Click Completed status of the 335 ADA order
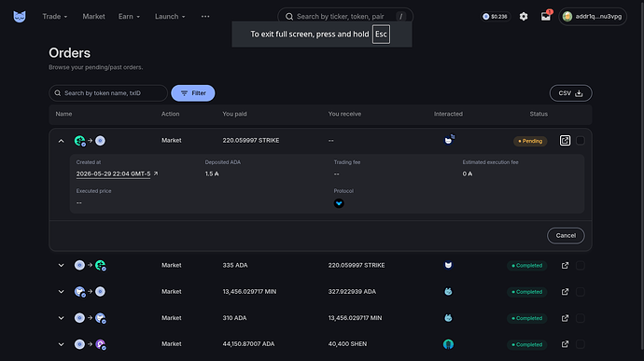The image size is (644, 361). click(527, 265)
